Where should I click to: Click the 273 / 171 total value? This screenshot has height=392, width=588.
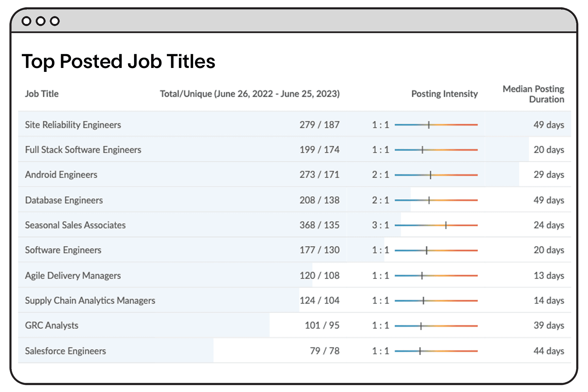click(x=319, y=175)
